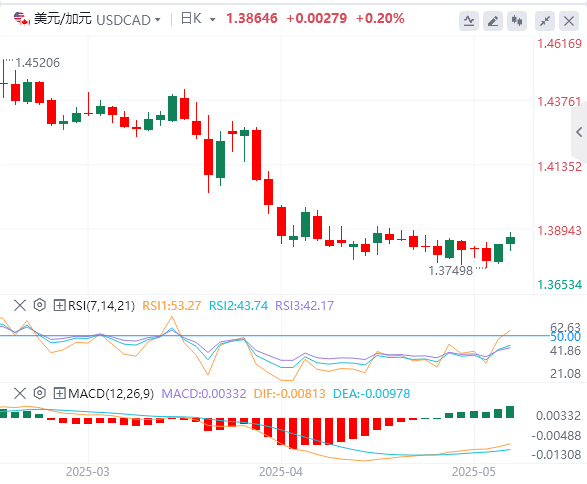Click the RSI 50.00 level label
Image resolution: width=587 pixels, height=484 pixels.
[x=566, y=337]
